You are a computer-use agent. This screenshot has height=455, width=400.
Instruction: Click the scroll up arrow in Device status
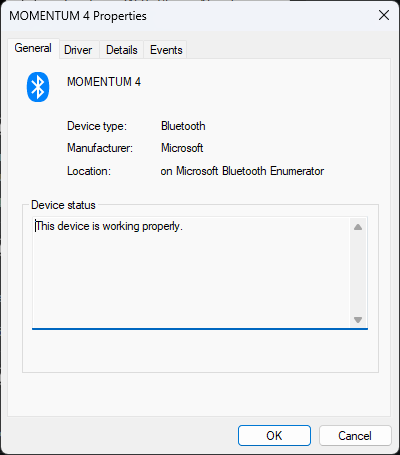click(x=358, y=227)
